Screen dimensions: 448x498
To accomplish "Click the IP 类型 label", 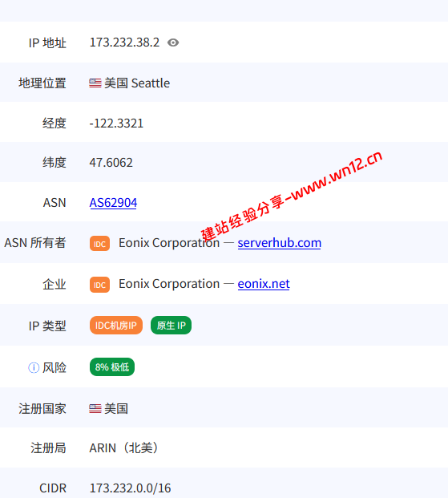I will 47,326.
